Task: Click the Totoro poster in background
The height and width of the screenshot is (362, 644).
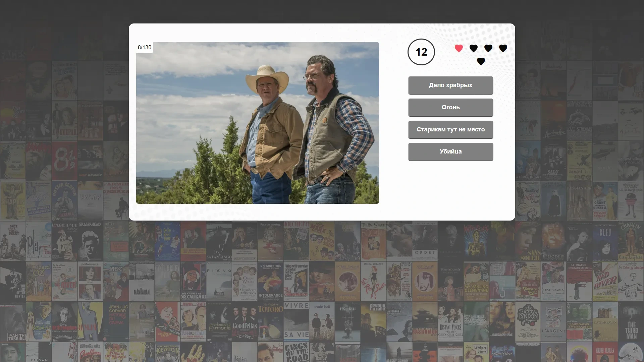Action: [270, 322]
